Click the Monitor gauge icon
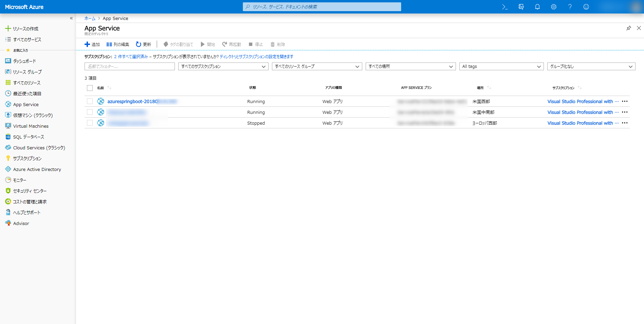 (8, 180)
